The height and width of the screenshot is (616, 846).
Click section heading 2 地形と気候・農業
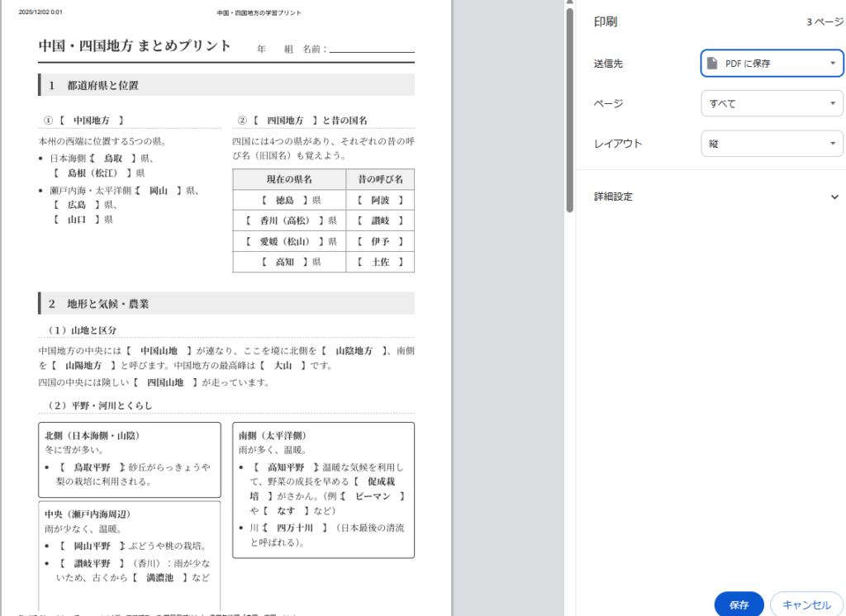click(98, 304)
